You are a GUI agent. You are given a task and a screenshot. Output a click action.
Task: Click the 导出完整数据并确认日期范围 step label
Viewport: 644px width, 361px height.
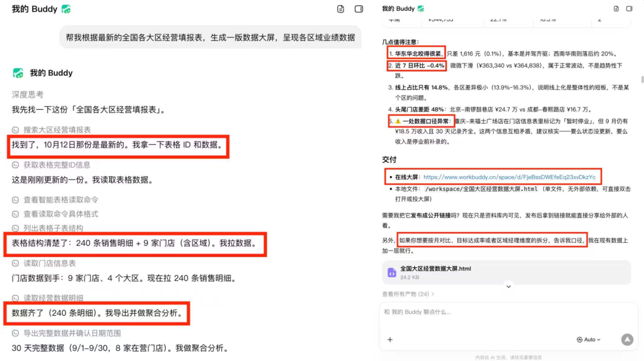click(72, 333)
